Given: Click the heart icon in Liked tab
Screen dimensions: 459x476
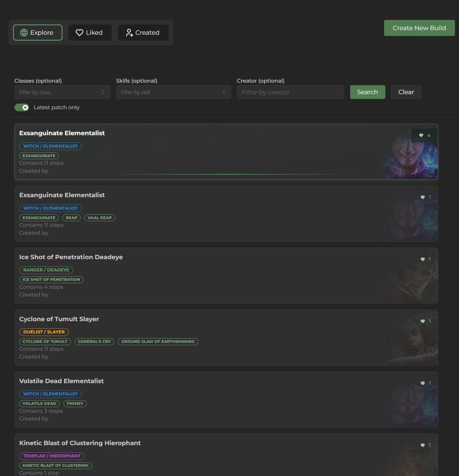Looking at the screenshot, I should pos(80,33).
